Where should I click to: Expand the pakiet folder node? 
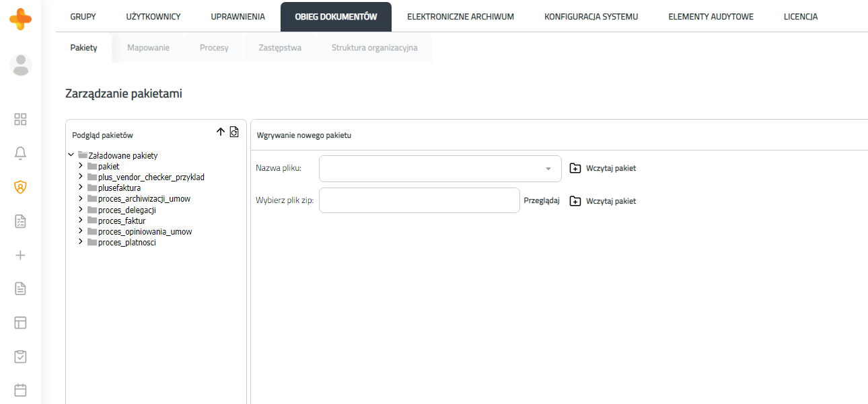[x=81, y=166]
